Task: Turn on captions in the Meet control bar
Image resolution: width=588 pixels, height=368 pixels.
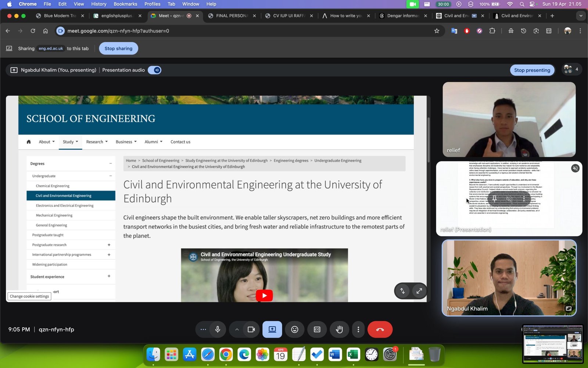Action: (x=317, y=329)
